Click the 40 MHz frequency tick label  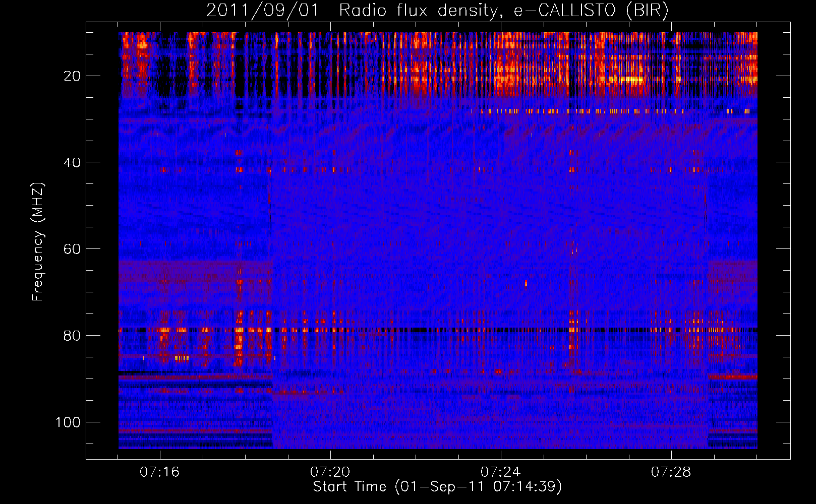point(72,163)
